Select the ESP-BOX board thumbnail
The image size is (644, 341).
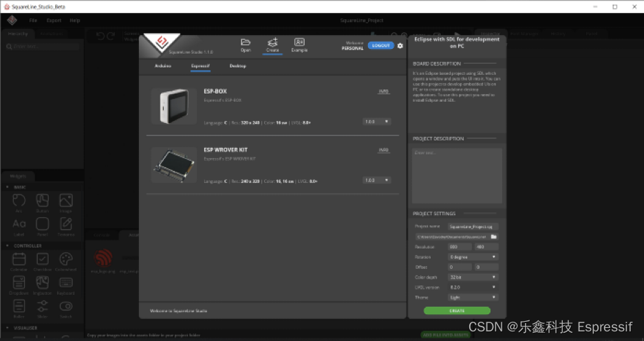coord(174,106)
